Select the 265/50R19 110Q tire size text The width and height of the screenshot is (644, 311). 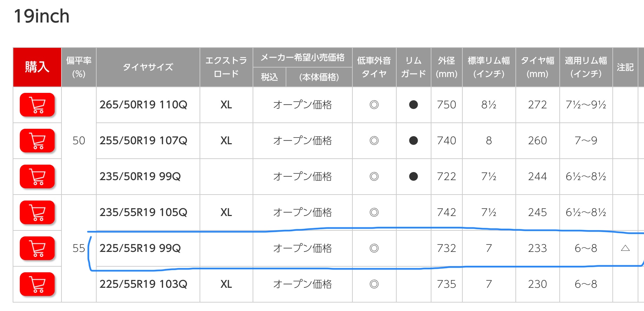coord(143,105)
